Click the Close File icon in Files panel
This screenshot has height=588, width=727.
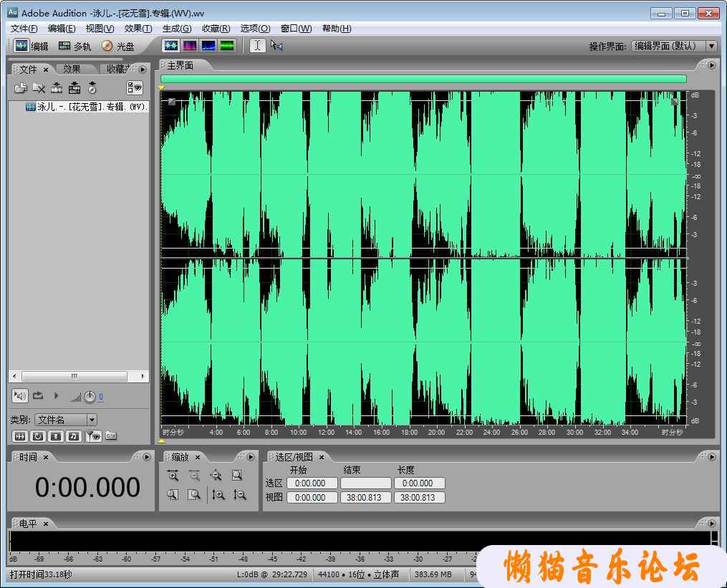(39, 87)
